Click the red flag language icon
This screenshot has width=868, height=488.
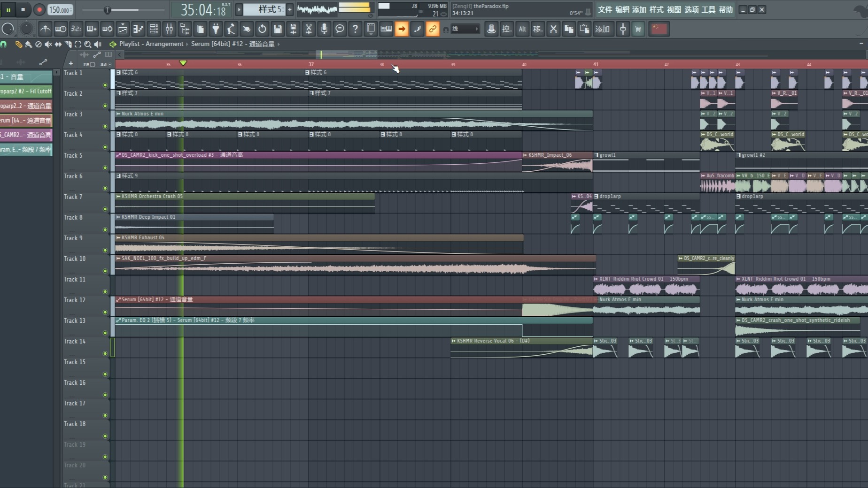coord(659,29)
